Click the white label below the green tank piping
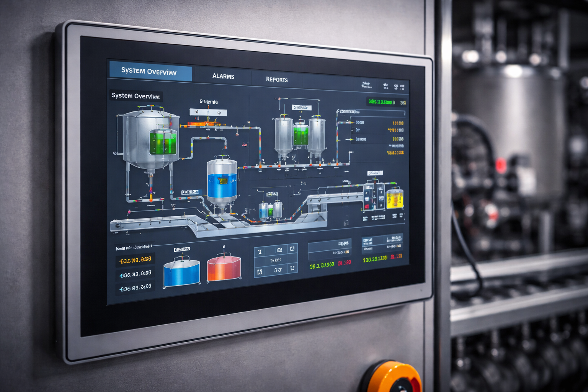Viewport: 588px width, 392px height. [190, 192]
